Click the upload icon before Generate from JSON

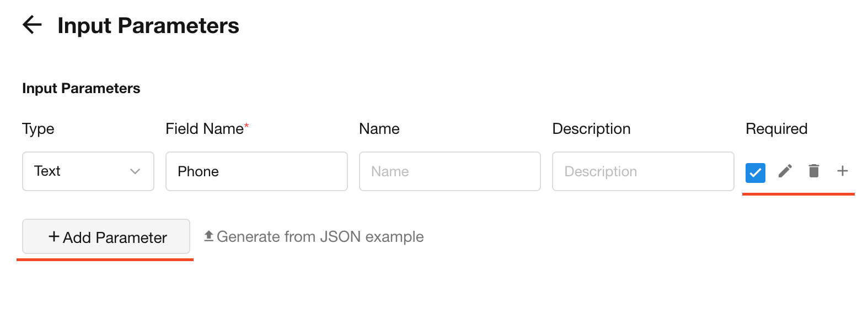coord(208,236)
